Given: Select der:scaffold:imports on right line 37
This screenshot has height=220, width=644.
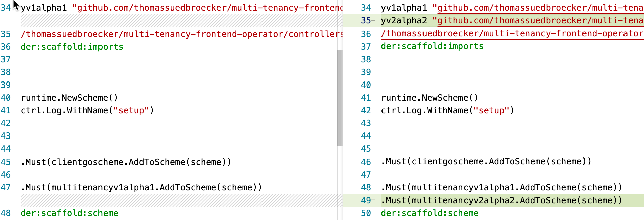Looking at the screenshot, I should click(x=432, y=46).
